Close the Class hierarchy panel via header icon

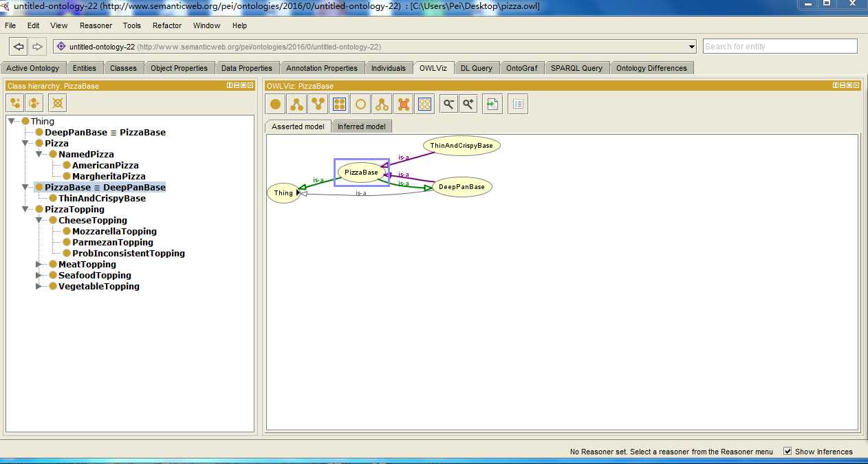click(250, 85)
